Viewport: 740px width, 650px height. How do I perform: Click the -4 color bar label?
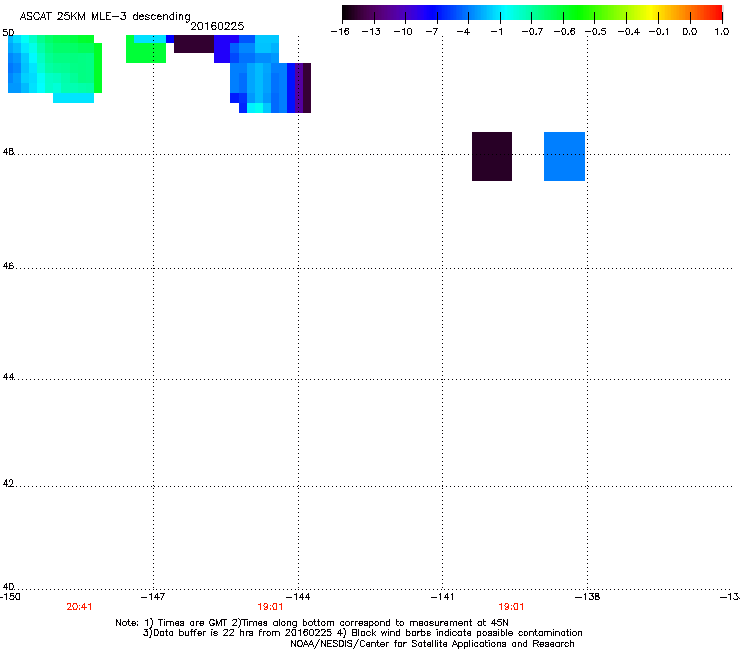pos(463,32)
